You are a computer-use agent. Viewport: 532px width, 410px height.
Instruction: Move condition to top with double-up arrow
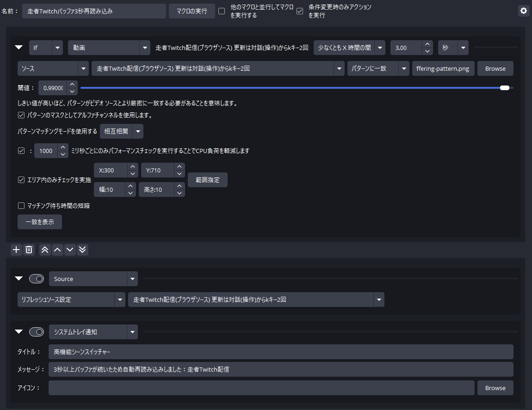point(45,250)
